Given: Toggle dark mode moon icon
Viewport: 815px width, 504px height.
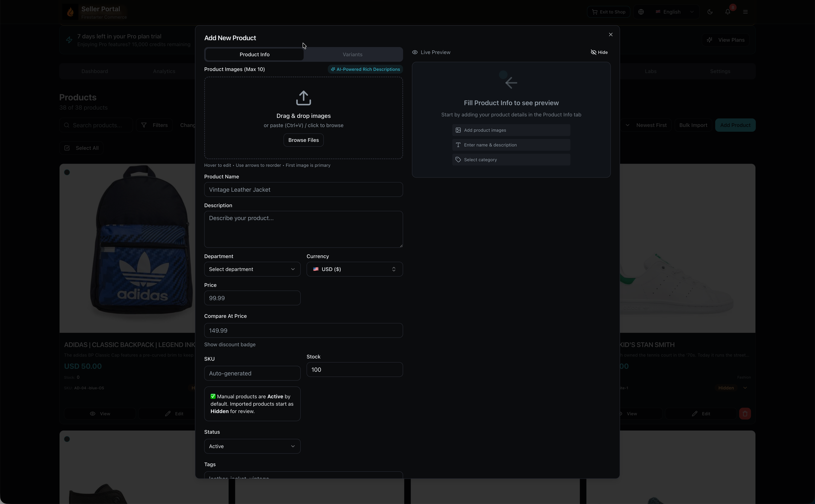Looking at the screenshot, I should point(710,12).
